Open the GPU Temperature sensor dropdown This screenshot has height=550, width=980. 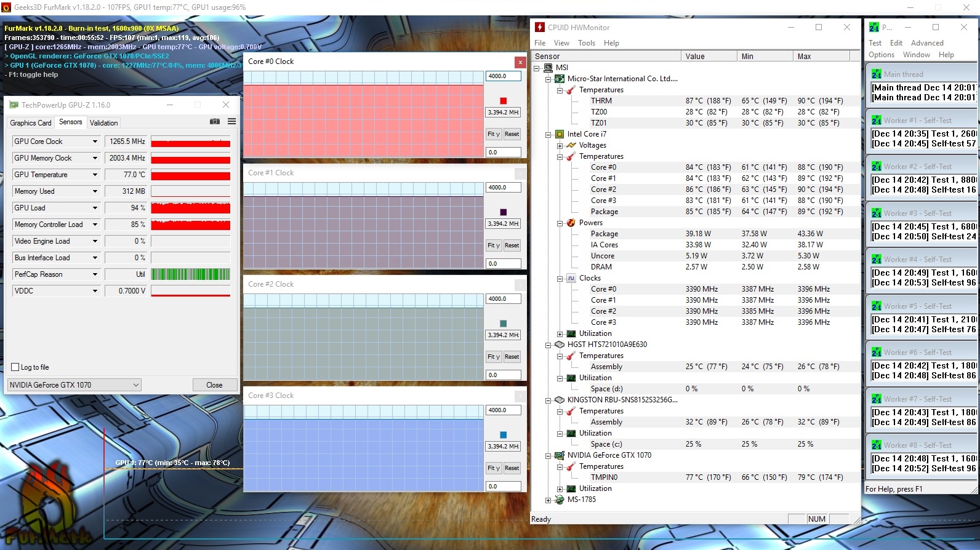pyautogui.click(x=95, y=175)
